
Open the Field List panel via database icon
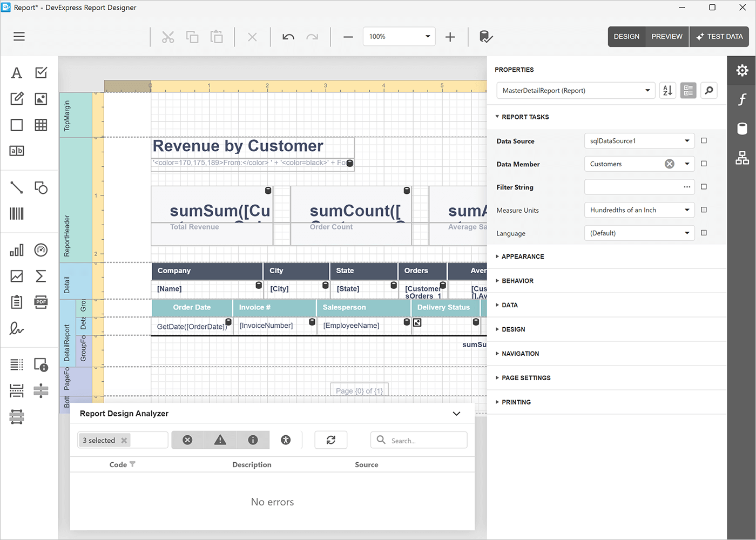click(x=742, y=129)
